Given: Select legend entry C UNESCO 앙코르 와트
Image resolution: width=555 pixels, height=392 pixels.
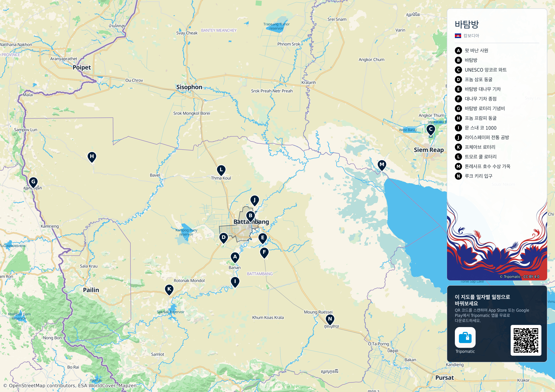Looking at the screenshot, I should 481,70.
